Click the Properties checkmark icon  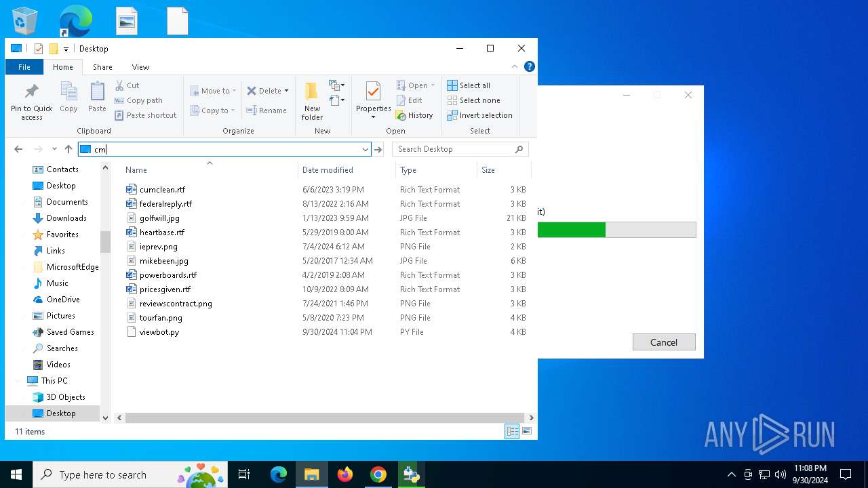[373, 91]
